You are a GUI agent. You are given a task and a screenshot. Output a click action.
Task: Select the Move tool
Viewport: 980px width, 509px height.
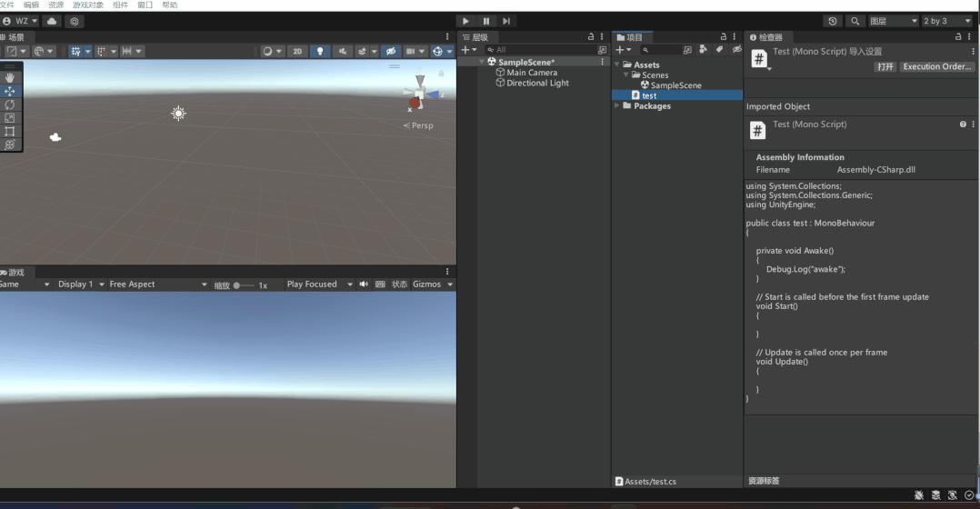coord(10,91)
